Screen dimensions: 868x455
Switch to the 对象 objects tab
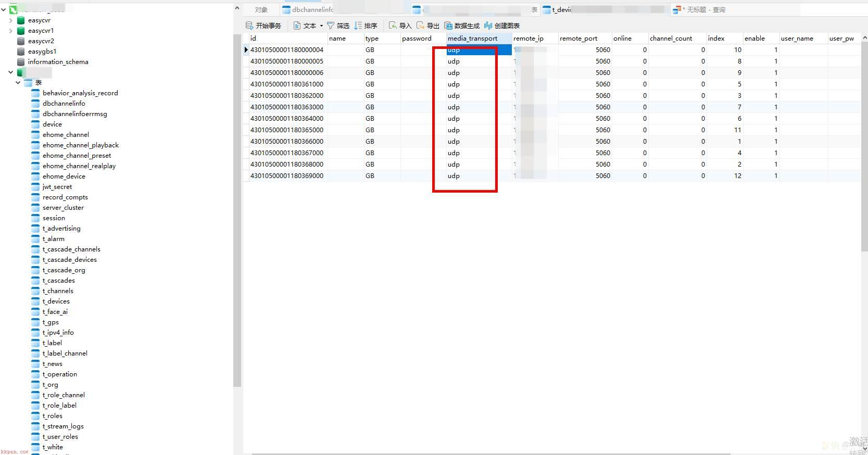pos(261,10)
